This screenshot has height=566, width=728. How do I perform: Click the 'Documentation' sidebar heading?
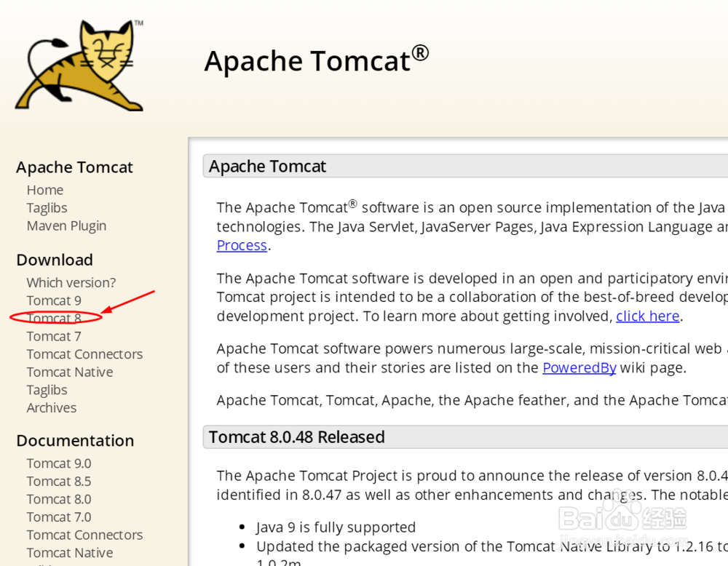pos(75,441)
